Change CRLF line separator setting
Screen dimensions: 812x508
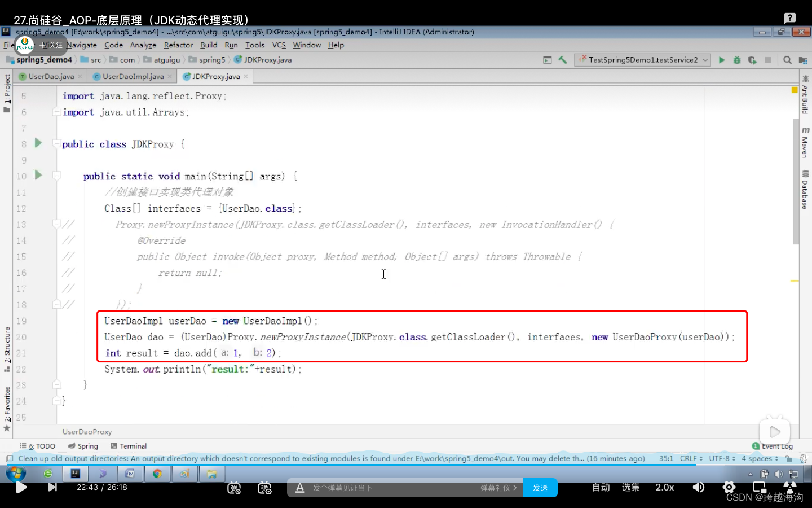691,458
